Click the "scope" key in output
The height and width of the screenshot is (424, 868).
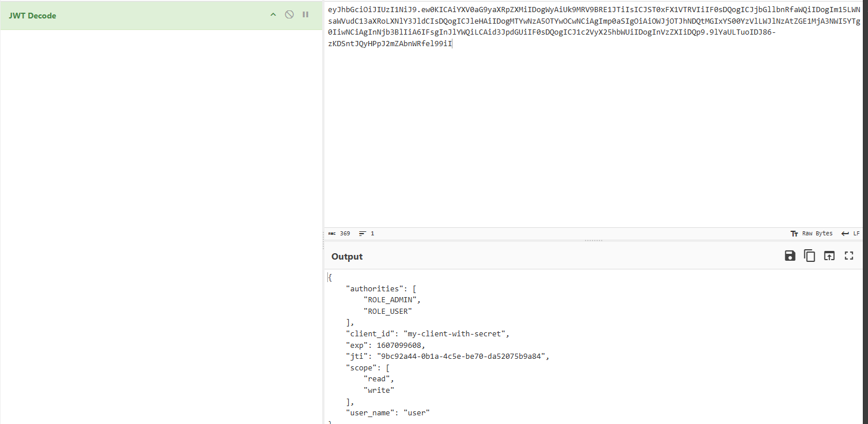[361, 367]
